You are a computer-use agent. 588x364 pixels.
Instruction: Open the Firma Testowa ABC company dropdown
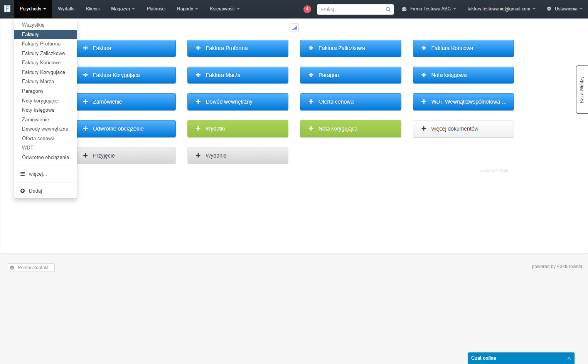tap(429, 9)
